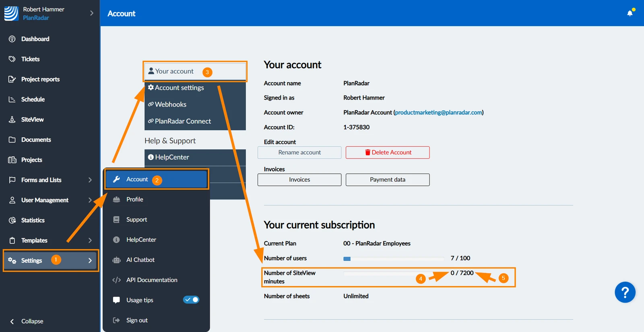Image resolution: width=644 pixels, height=332 pixels.
Task: Click the Delete Account button
Action: (x=388, y=152)
